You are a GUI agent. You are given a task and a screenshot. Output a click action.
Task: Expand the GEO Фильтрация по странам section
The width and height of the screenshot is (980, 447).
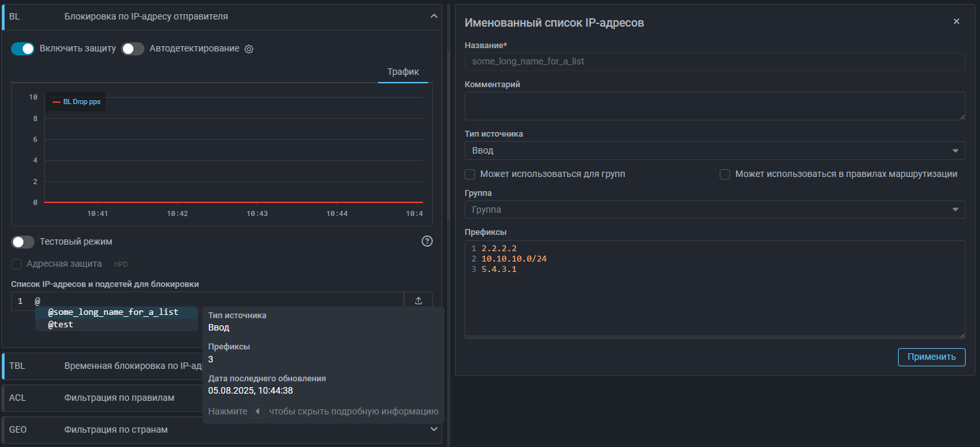[x=434, y=429]
